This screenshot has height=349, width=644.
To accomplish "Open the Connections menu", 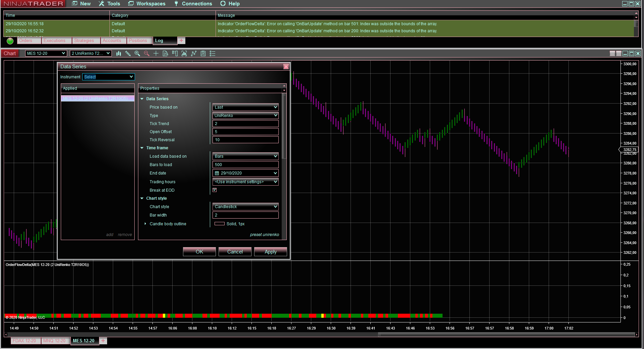I will click(x=193, y=4).
